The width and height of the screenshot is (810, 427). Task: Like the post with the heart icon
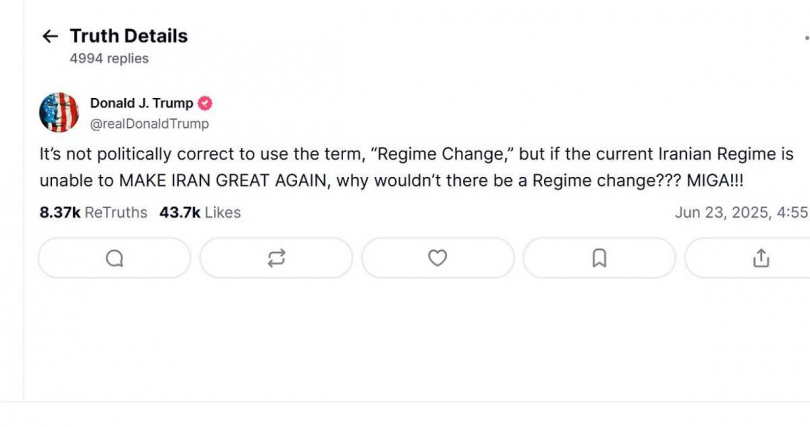click(x=438, y=258)
